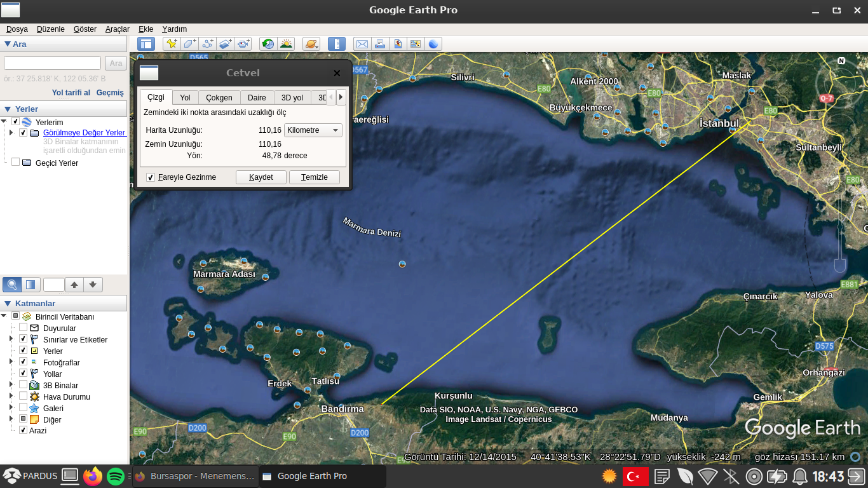Toggle the Fareyle Gezinme checkbox

pyautogui.click(x=151, y=177)
